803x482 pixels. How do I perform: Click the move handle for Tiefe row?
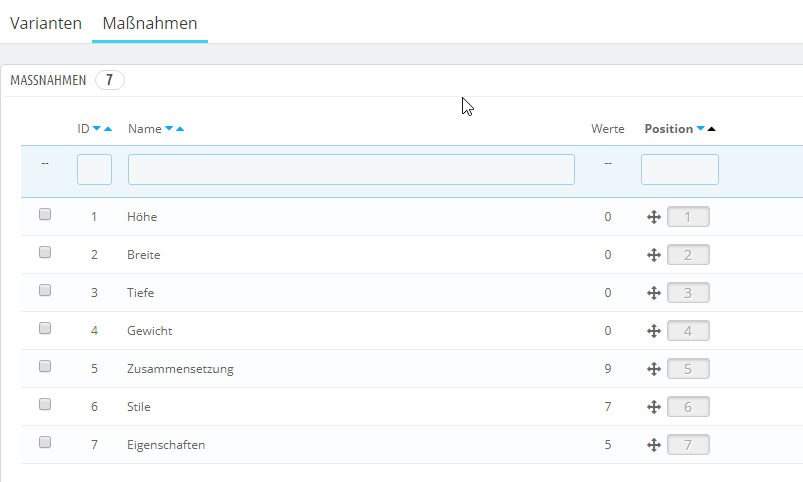(x=654, y=293)
